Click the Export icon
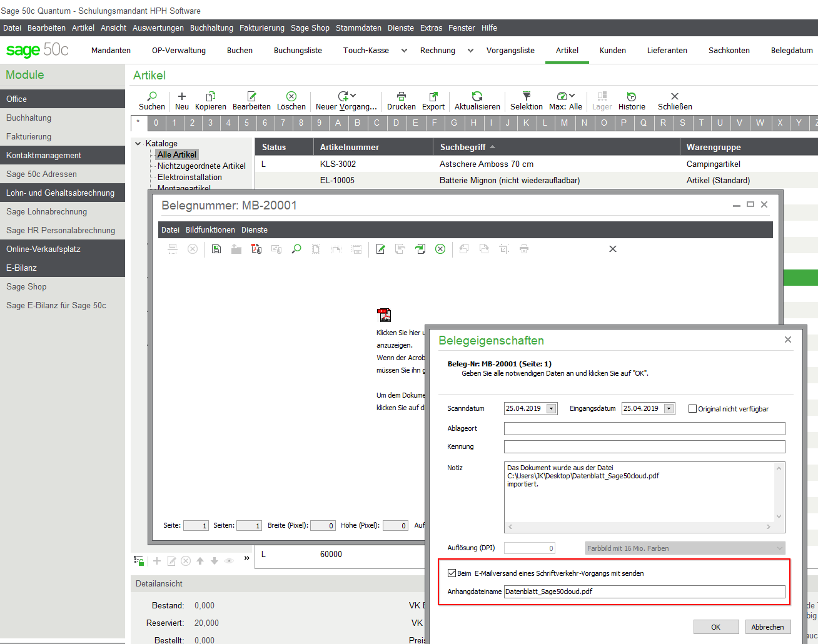Screen dimensions: 818x644 point(433,96)
